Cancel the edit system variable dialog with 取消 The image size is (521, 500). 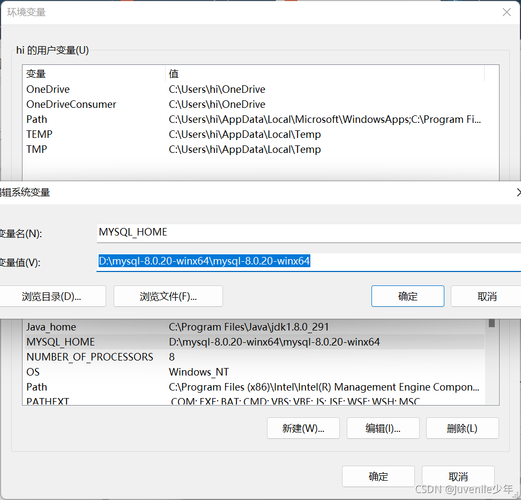pyautogui.click(x=487, y=296)
